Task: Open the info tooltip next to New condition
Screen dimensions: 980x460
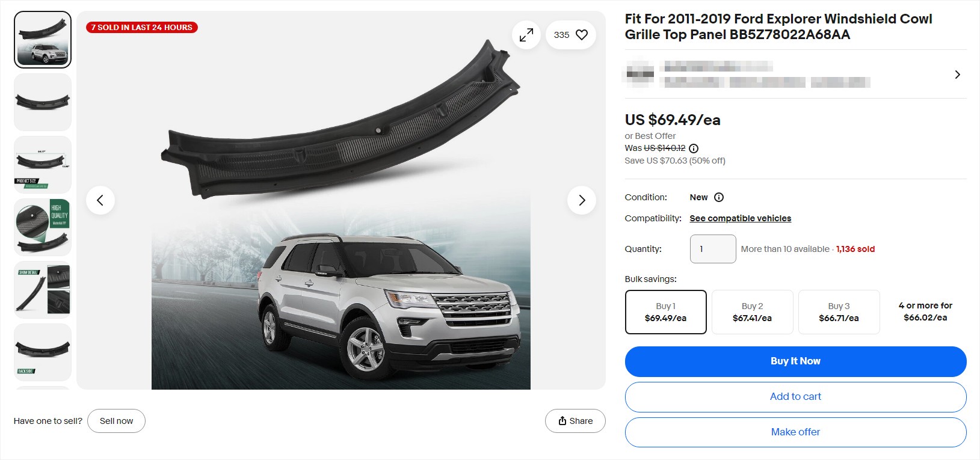Action: (x=720, y=197)
